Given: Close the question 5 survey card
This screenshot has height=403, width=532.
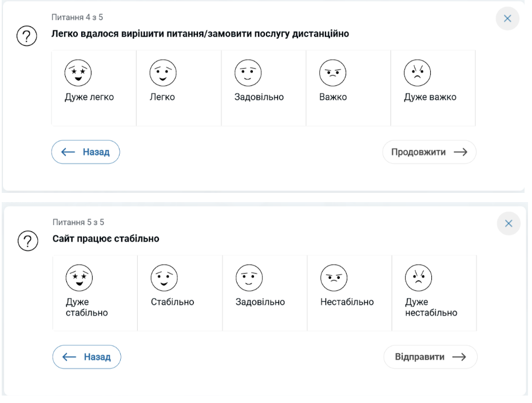Looking at the screenshot, I should [x=509, y=223].
